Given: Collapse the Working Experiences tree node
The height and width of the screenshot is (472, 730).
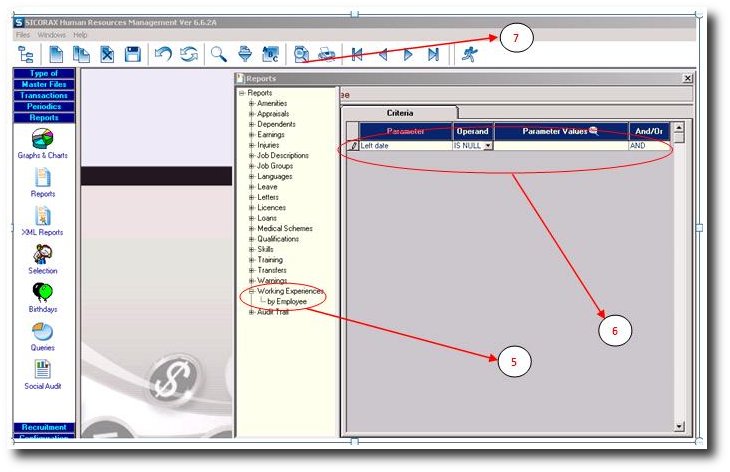Looking at the screenshot, I should (x=252, y=291).
